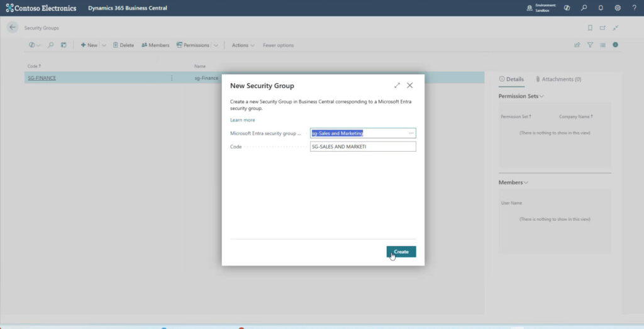
Task: Open Permissions action
Action: tap(193, 45)
